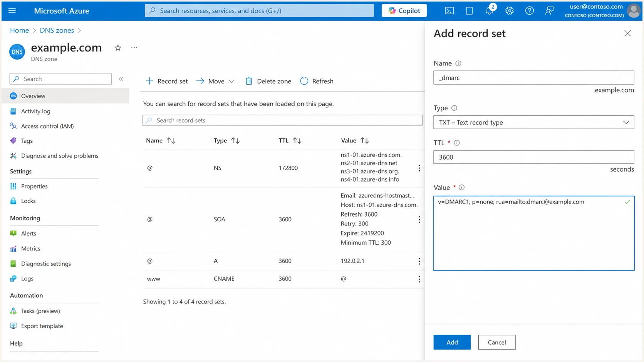Open Access control (IAM)
Viewport: 644px width, 362px height.
click(x=47, y=126)
